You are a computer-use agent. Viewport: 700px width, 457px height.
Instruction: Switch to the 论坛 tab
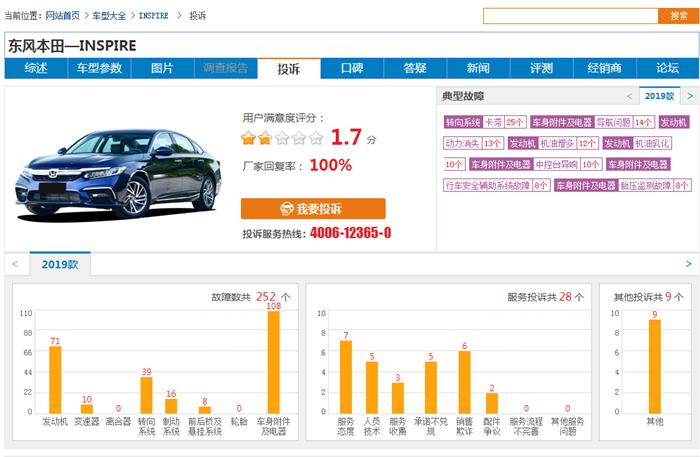click(667, 68)
